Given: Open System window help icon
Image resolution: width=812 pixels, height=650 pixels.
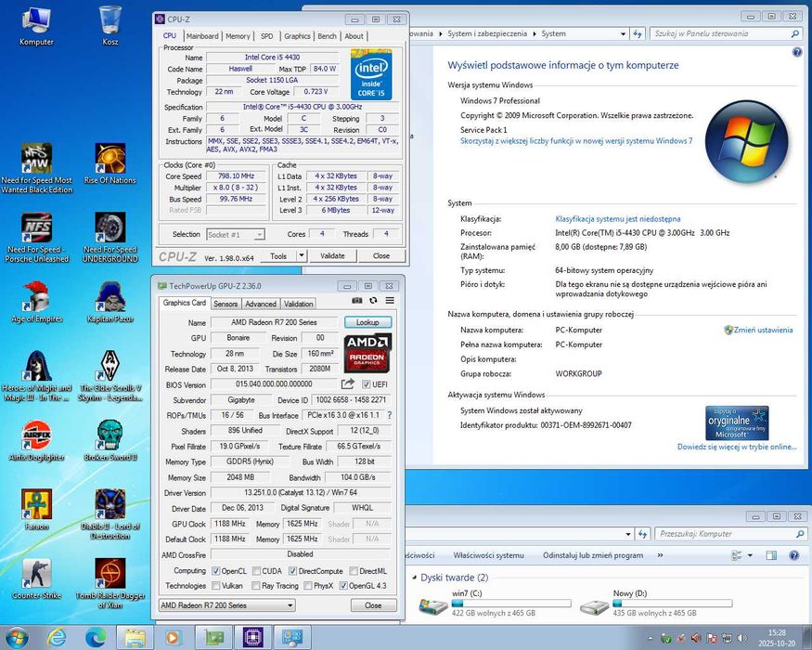Looking at the screenshot, I should 797,52.
